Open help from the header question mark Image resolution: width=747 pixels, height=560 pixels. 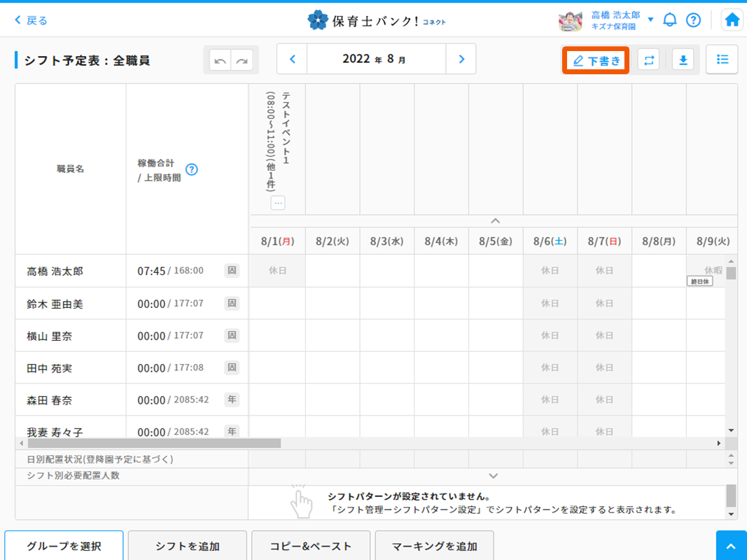[x=693, y=20]
